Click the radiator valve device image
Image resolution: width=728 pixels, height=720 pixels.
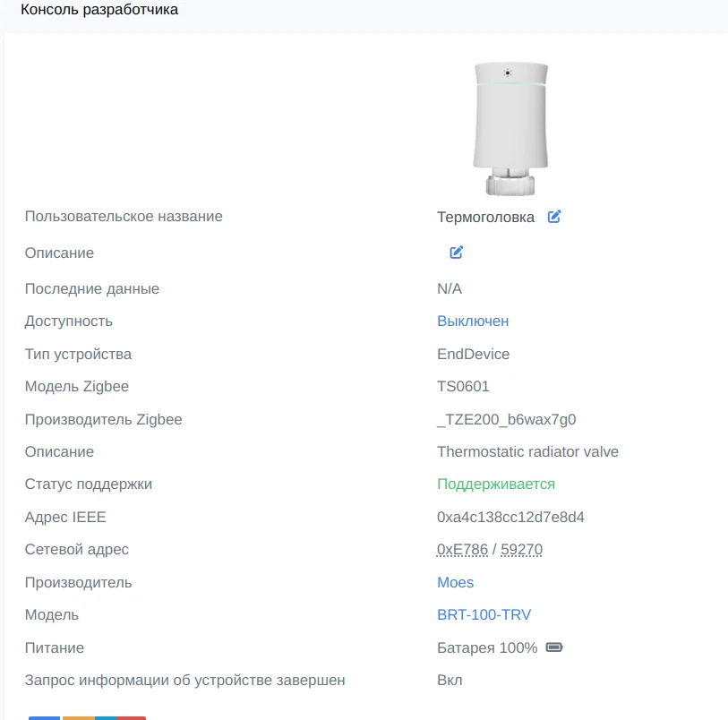click(510, 128)
